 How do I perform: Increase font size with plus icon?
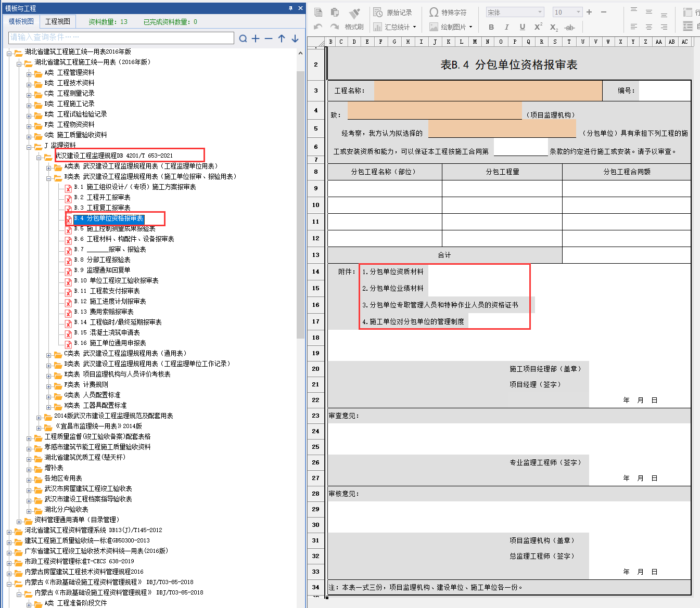coord(589,12)
